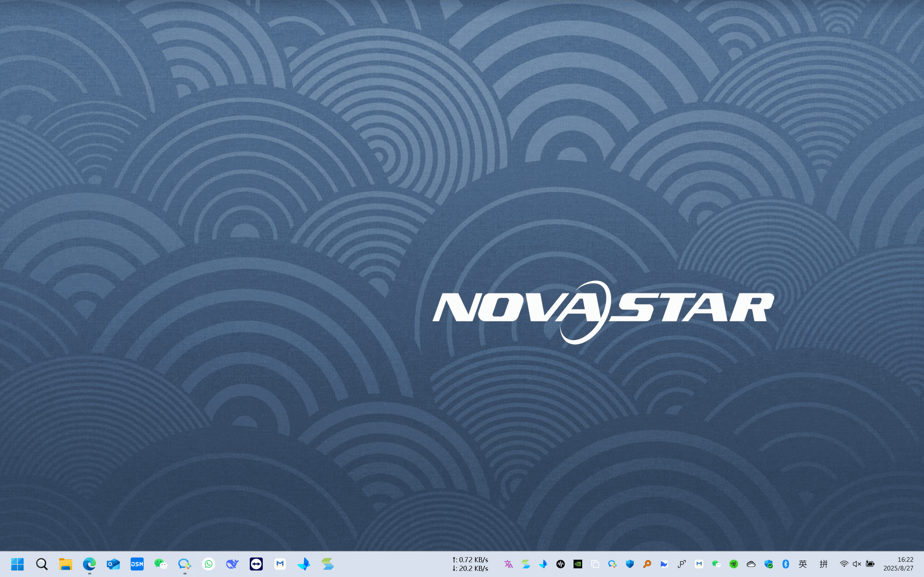
Task: Click the bracketed P tray icon
Action: 682,564
